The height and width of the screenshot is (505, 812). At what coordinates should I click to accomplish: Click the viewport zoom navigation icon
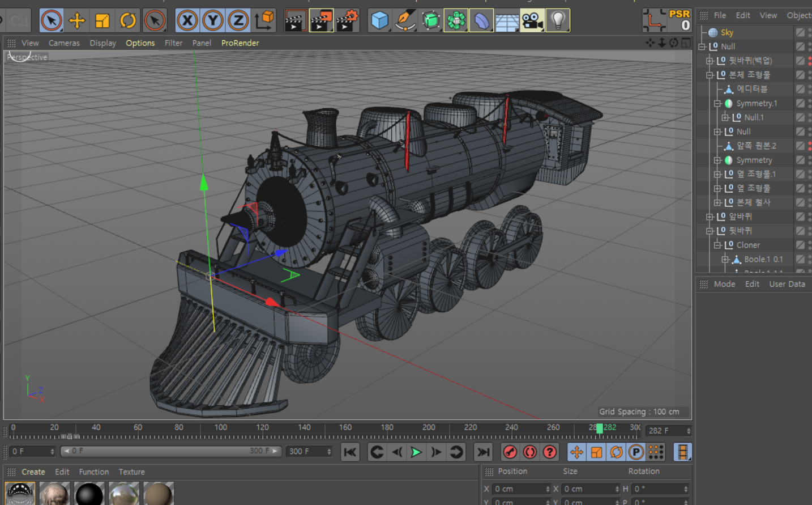(x=662, y=43)
